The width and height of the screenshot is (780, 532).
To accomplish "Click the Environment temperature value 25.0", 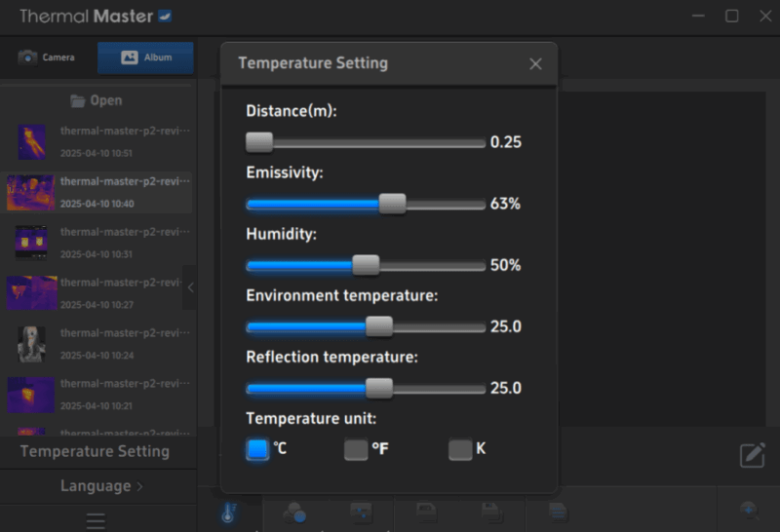I will click(x=506, y=326).
